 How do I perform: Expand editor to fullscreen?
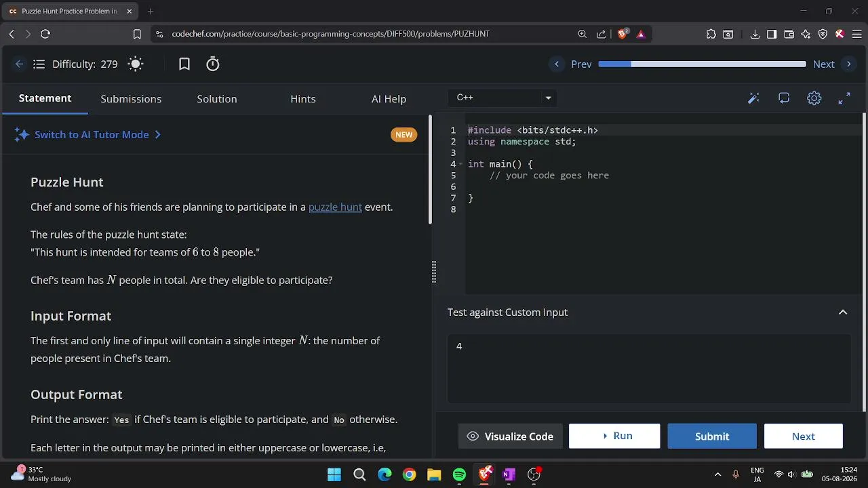click(x=844, y=98)
